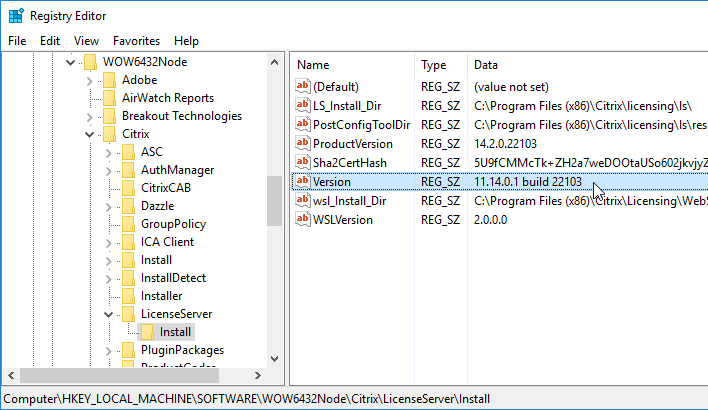Select the GroupPolicy key label
This screenshot has height=410, width=708.
tap(173, 224)
